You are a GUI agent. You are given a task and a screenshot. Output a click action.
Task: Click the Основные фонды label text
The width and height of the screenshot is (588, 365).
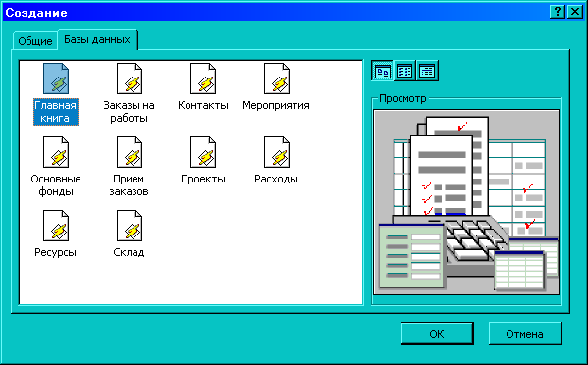click(x=56, y=185)
